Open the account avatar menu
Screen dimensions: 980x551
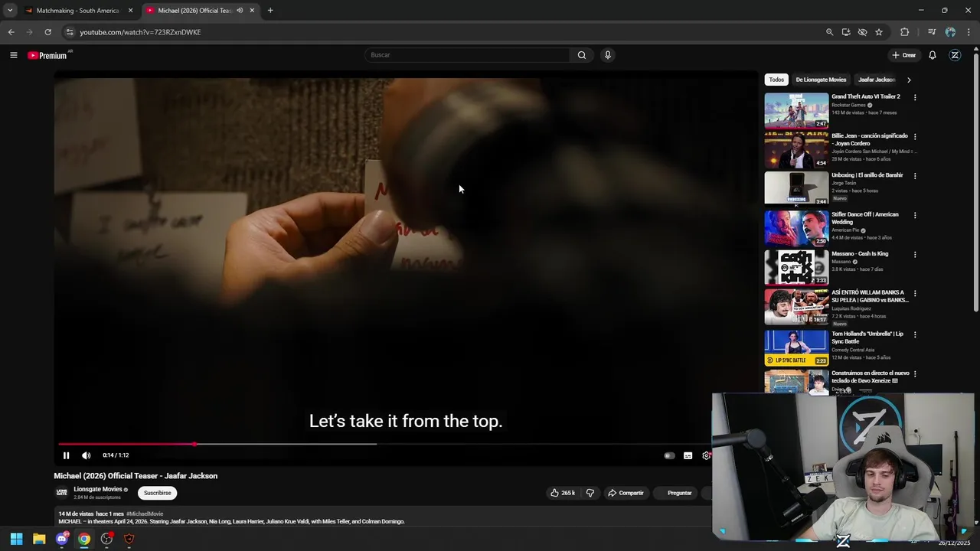(x=955, y=55)
